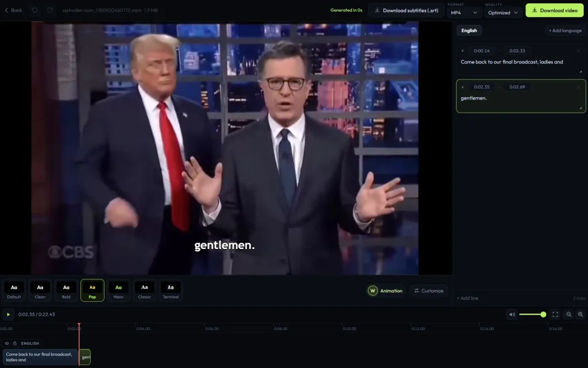This screenshot has width=588, height=368.
Task: Adjust the volume slider
Action: (x=532, y=315)
